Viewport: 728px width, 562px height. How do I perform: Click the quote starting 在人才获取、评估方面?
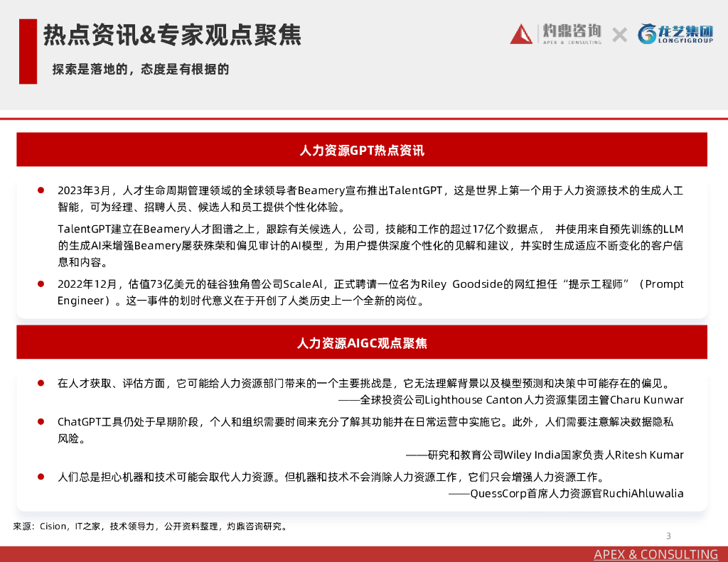click(x=365, y=384)
